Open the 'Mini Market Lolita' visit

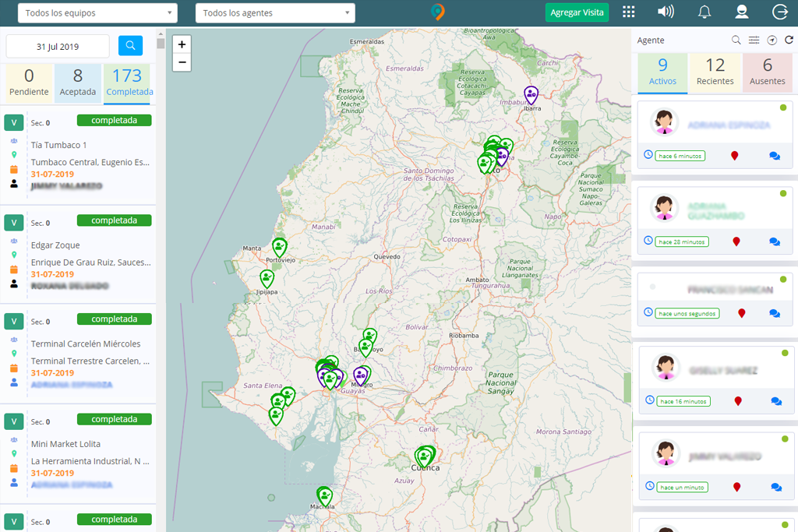pos(65,444)
